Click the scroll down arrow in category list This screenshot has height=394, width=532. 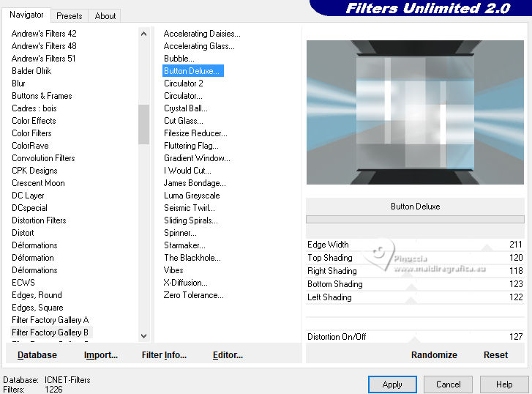144,336
